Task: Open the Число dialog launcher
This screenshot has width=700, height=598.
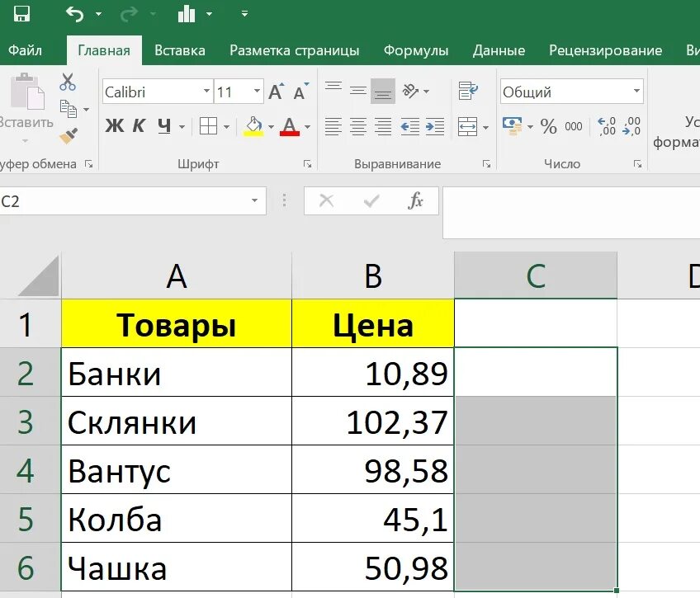Action: point(637,164)
